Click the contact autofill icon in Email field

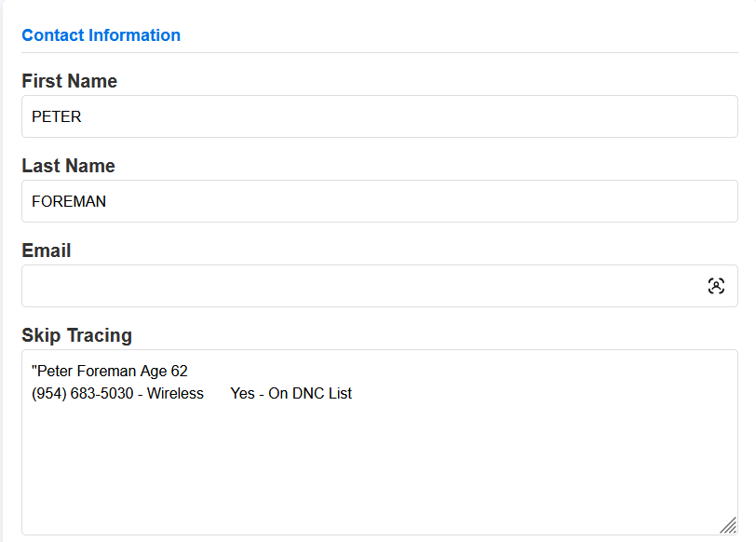click(x=716, y=286)
